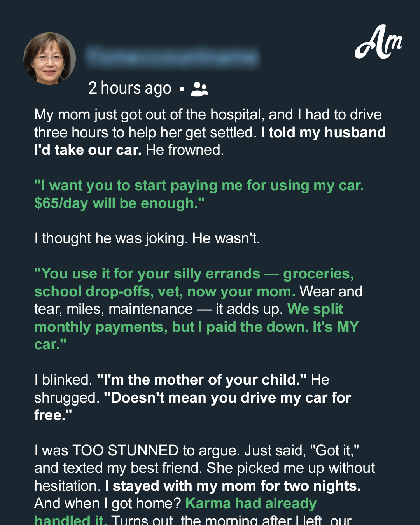
Task: Click the friends audience icon
Action: click(x=199, y=89)
